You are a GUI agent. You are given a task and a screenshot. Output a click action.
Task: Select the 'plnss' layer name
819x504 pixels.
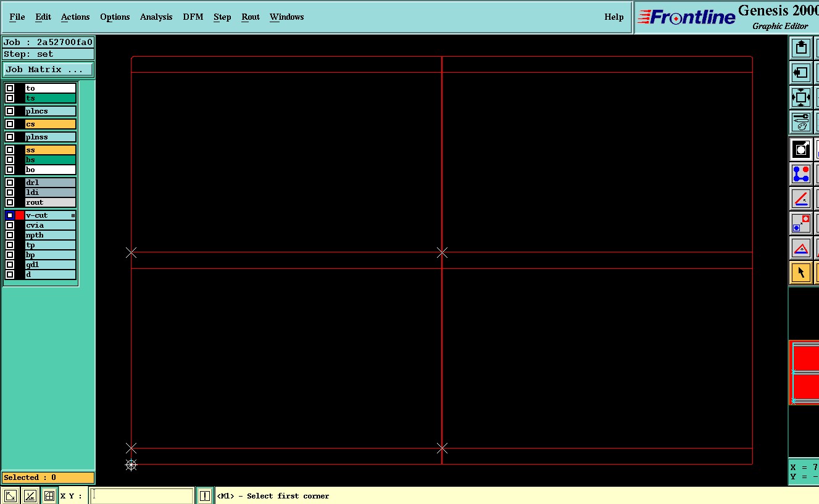pos(50,137)
